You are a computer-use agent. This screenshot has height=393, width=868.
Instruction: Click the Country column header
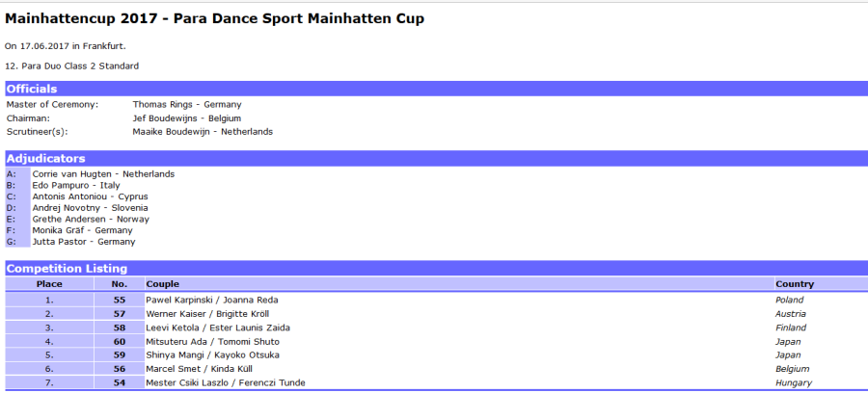point(795,284)
